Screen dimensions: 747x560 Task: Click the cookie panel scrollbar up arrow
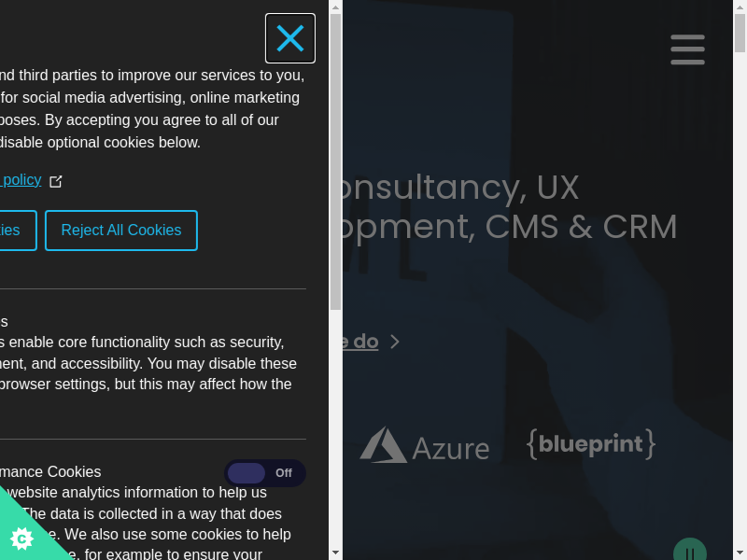[336, 7]
